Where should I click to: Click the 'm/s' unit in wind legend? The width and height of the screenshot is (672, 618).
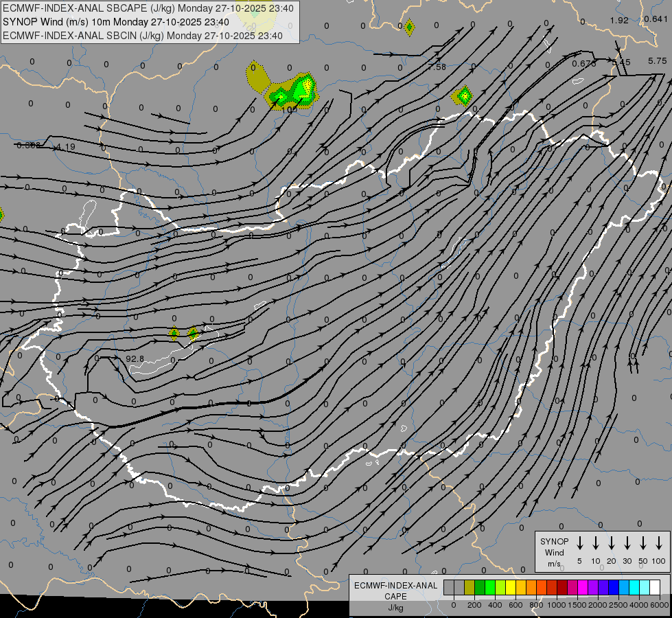pyautogui.click(x=554, y=564)
